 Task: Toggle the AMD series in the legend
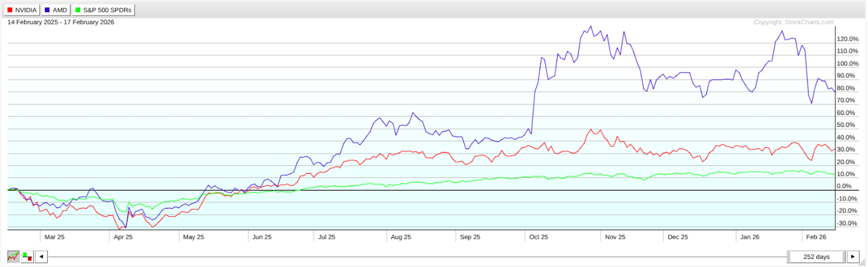pyautogui.click(x=56, y=10)
